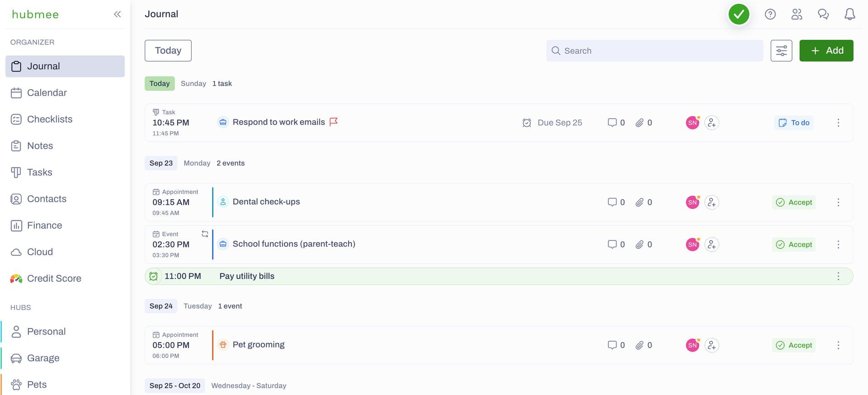Open comments on School functions event
This screenshot has height=395, width=868.
pos(616,244)
